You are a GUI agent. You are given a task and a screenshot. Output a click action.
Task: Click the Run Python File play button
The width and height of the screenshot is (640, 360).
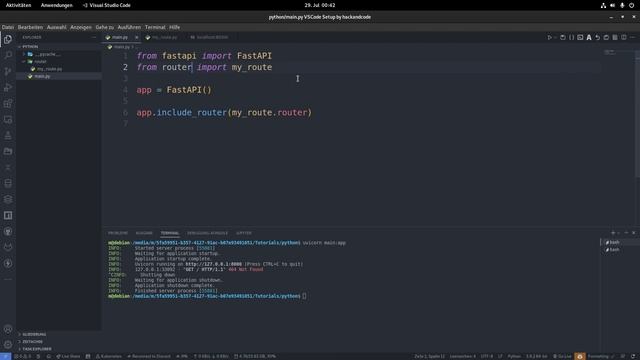click(549, 37)
